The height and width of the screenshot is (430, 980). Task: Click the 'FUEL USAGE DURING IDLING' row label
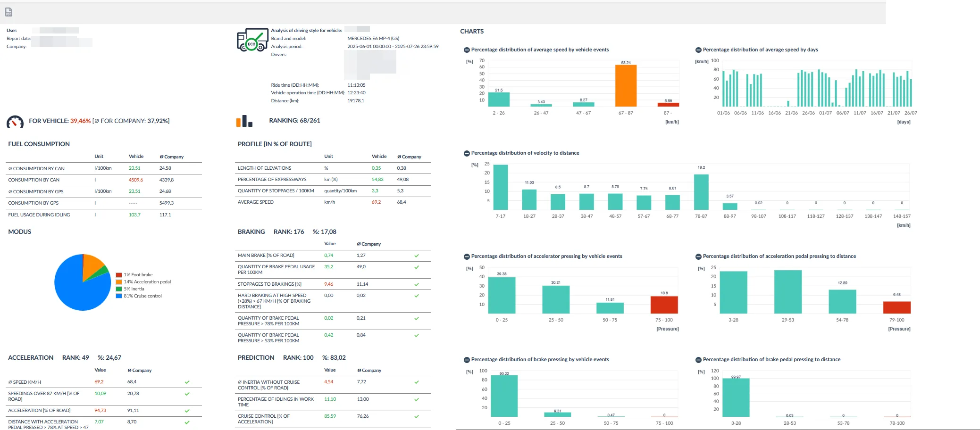pyautogui.click(x=39, y=215)
